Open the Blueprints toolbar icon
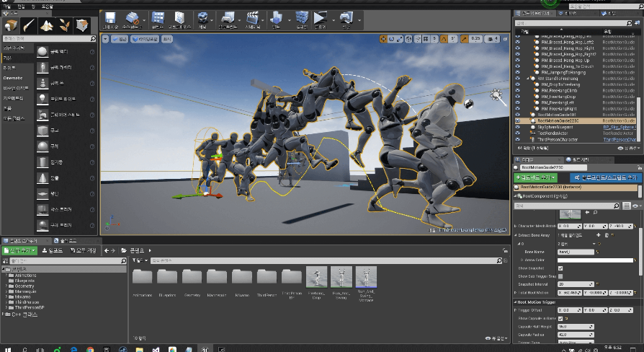 (227, 19)
